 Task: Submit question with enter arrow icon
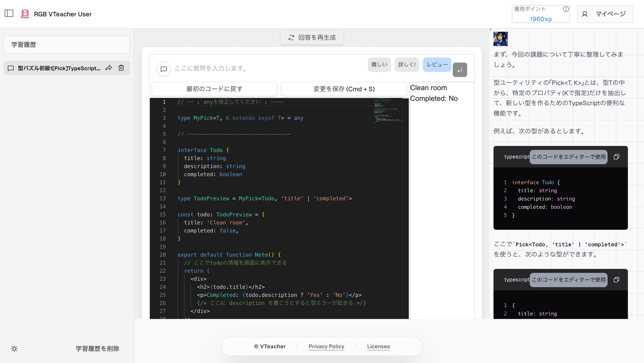click(x=460, y=70)
